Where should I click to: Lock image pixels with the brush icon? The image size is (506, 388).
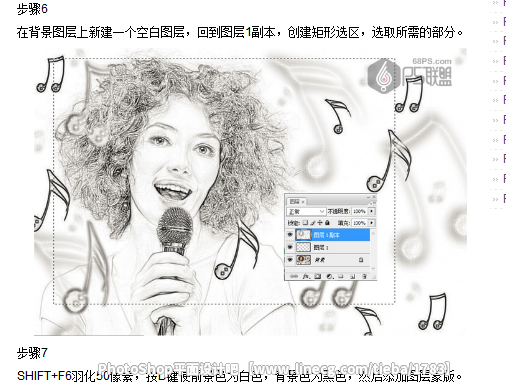(x=313, y=223)
